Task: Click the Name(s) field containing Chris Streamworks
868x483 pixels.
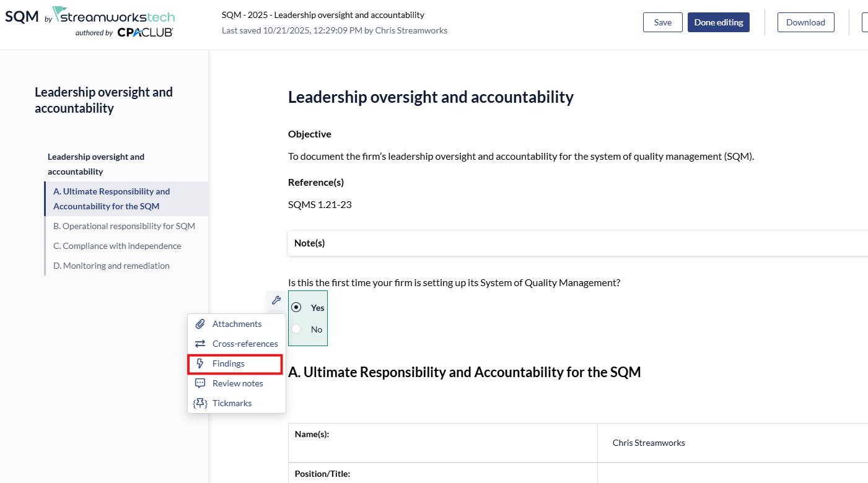Action: pos(731,443)
